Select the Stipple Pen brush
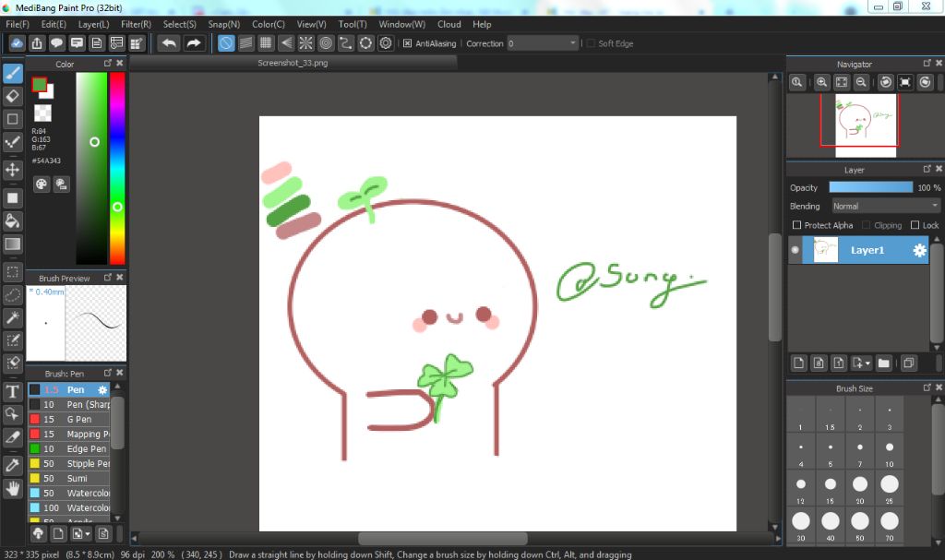 69,463
